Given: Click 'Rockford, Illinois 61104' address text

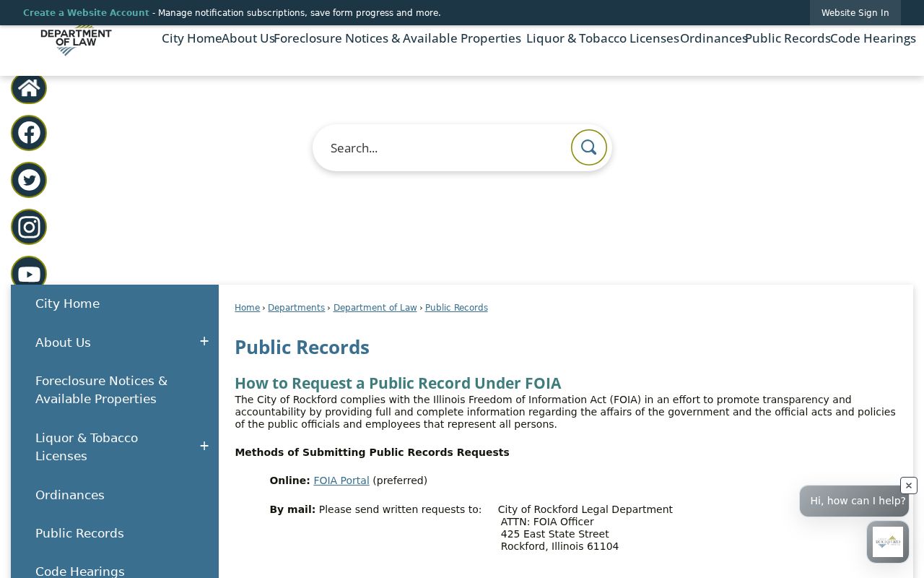Looking at the screenshot, I should [x=559, y=546].
